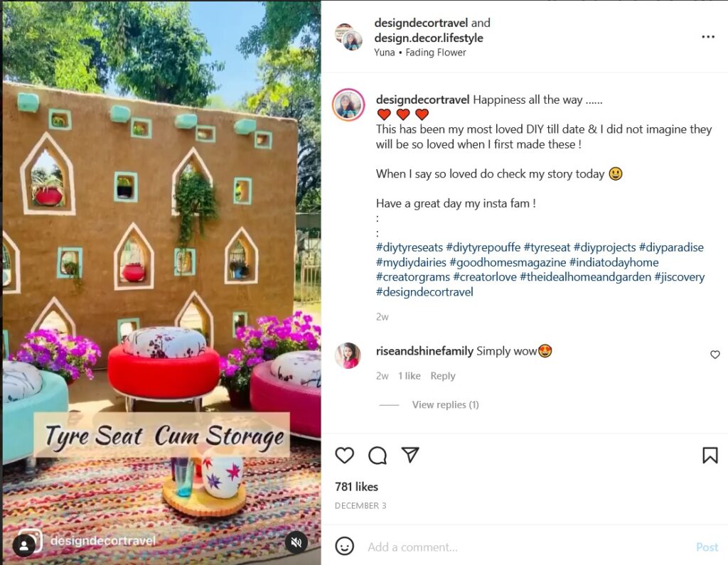
Task: Open the #diytyreseats hashtag
Action: point(409,247)
